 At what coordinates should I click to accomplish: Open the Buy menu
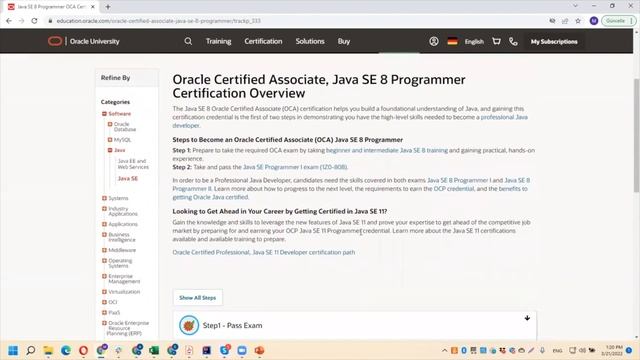pos(344,41)
